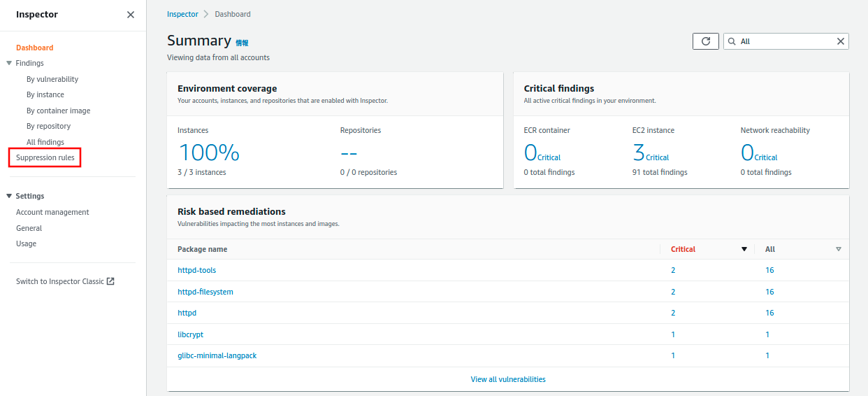868x396 pixels.
Task: Click View all vulnerabilities link
Action: pos(508,379)
